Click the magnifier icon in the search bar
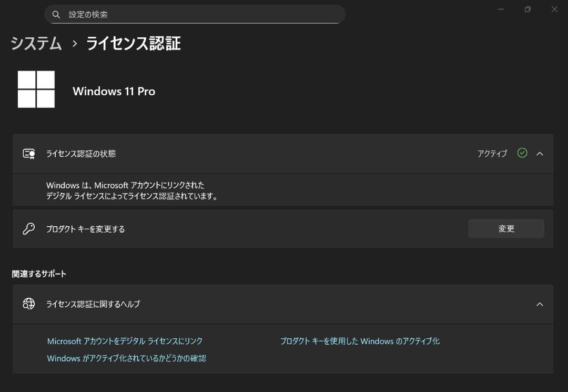This screenshot has height=392, width=568. pos(56,14)
